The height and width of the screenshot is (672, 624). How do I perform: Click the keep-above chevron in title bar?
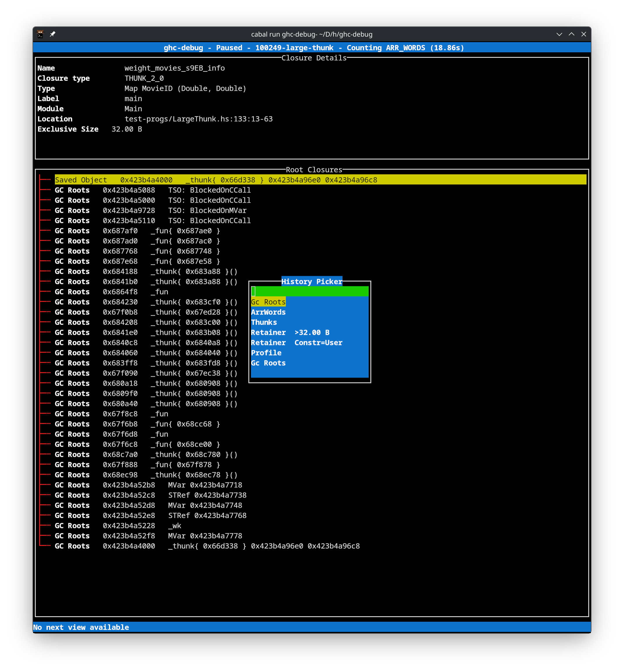[571, 34]
